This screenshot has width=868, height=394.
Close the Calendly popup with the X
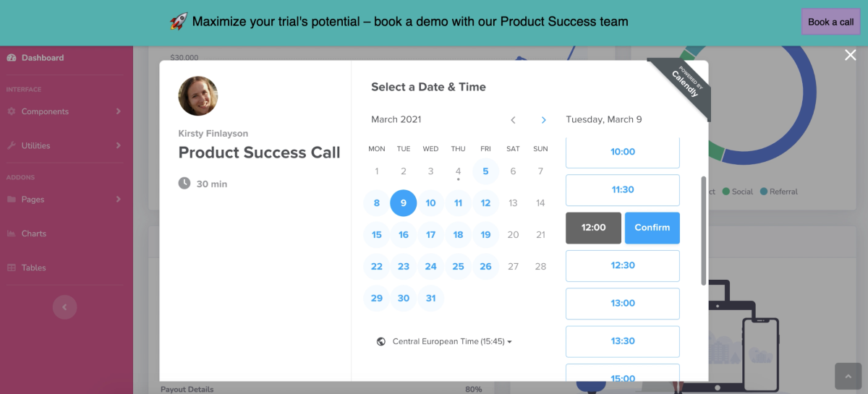[x=851, y=55]
